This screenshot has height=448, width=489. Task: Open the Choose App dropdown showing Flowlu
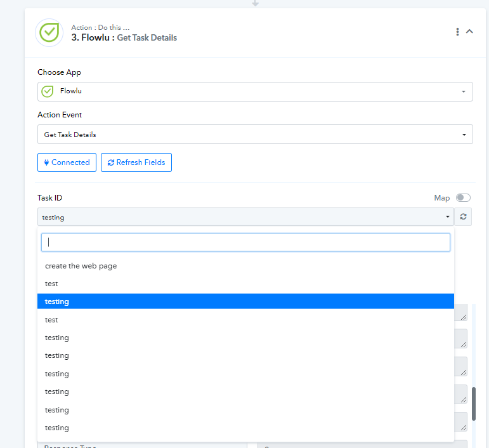coord(255,92)
